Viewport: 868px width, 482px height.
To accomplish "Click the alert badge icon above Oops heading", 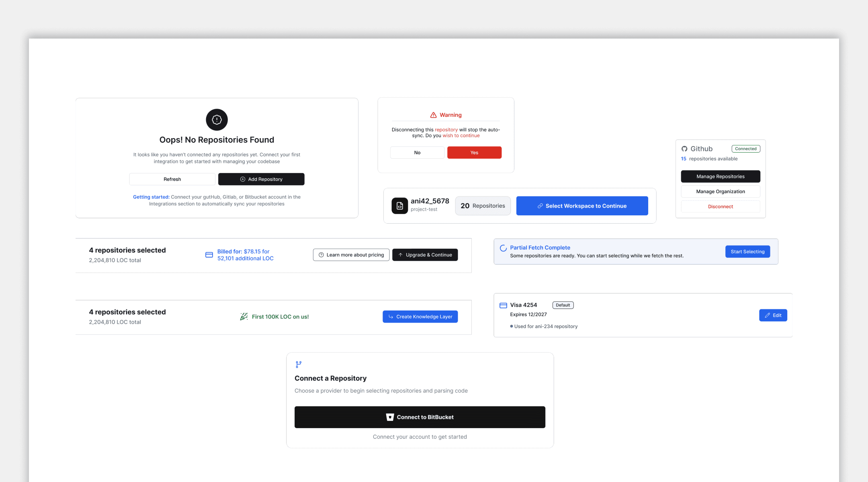I will click(217, 120).
